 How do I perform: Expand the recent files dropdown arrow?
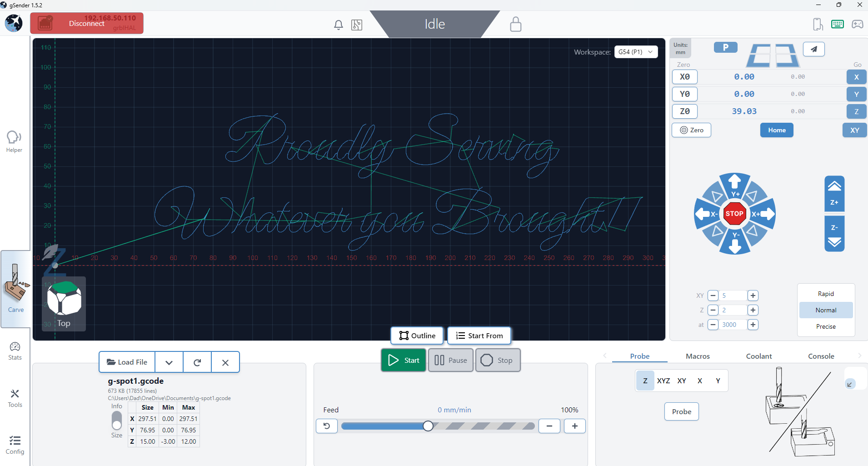(169, 362)
